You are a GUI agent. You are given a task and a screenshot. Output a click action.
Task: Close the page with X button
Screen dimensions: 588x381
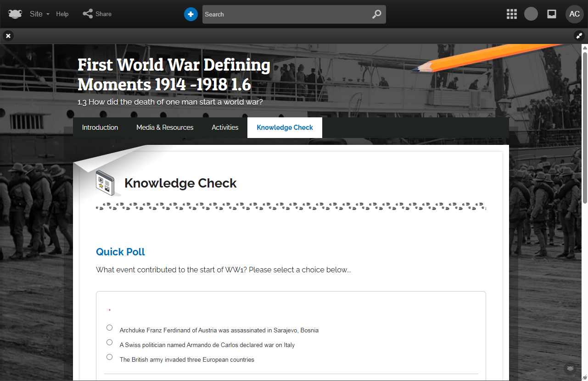[8, 36]
